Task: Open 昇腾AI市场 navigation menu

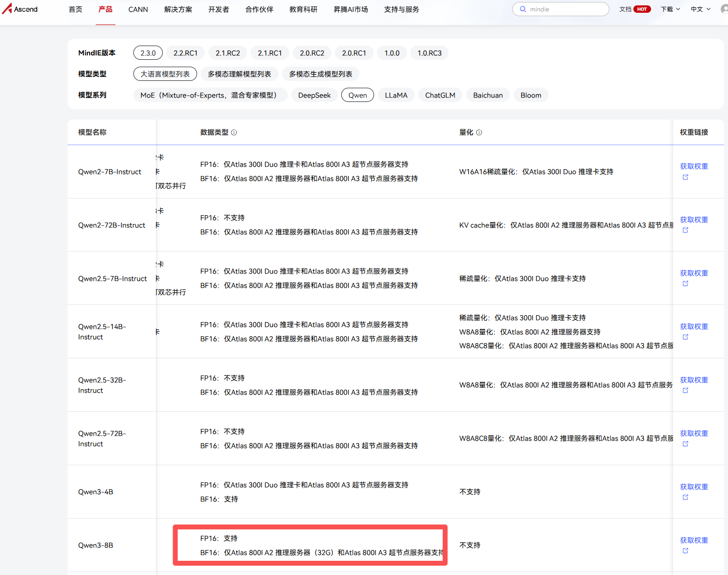Action: (x=351, y=9)
